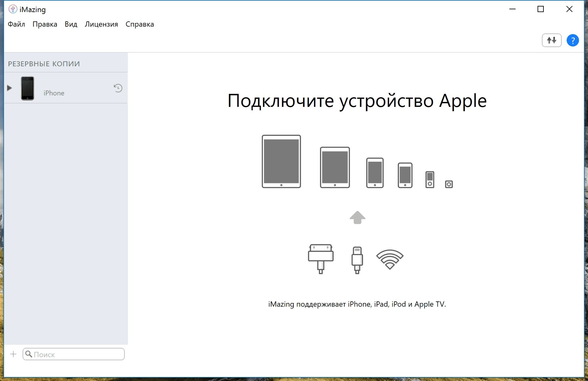Click the Подключите устройство Apple heading
Viewport: 588px width, 381px height.
point(357,101)
